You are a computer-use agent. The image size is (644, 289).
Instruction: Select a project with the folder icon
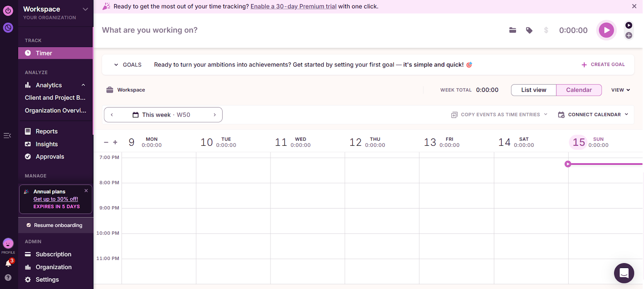tap(512, 30)
